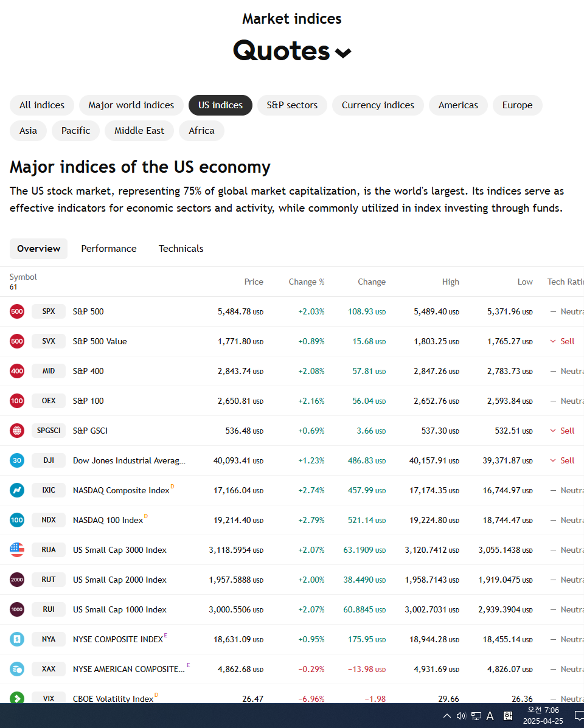Click the S&P GSCI globe logo icon
Image resolution: width=584 pixels, height=728 pixels.
pos(17,431)
